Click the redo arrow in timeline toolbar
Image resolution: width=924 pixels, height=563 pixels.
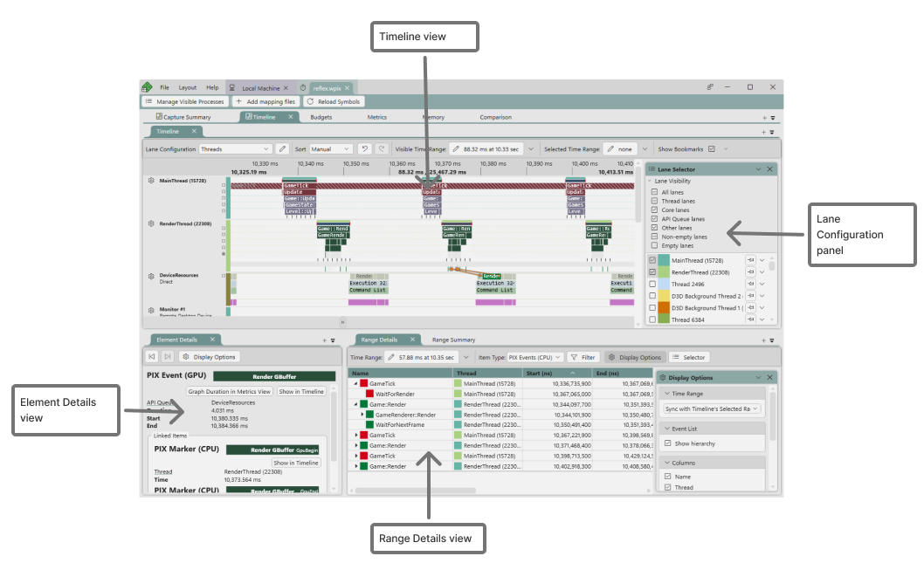(382, 149)
